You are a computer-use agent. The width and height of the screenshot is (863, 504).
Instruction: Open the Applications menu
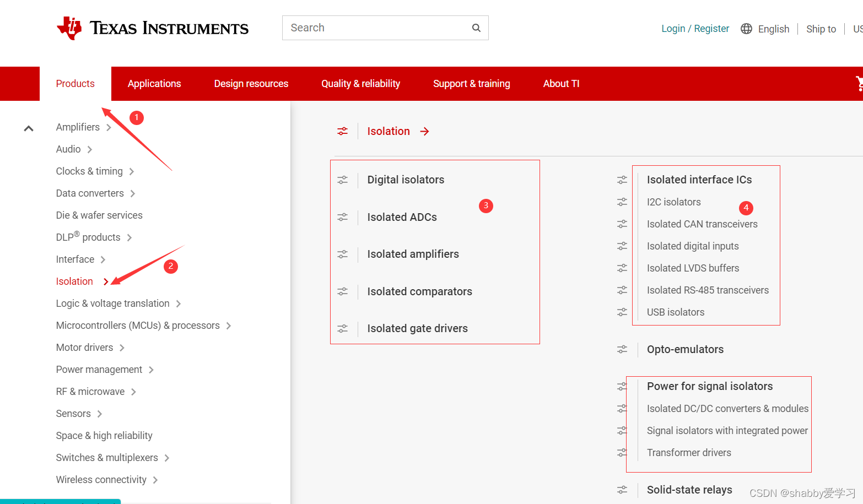(x=154, y=84)
